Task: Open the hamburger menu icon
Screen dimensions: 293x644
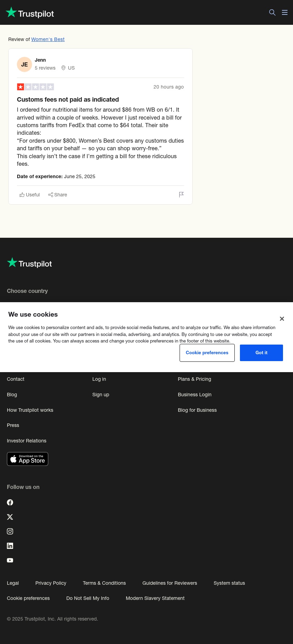Action: pyautogui.click(x=285, y=12)
